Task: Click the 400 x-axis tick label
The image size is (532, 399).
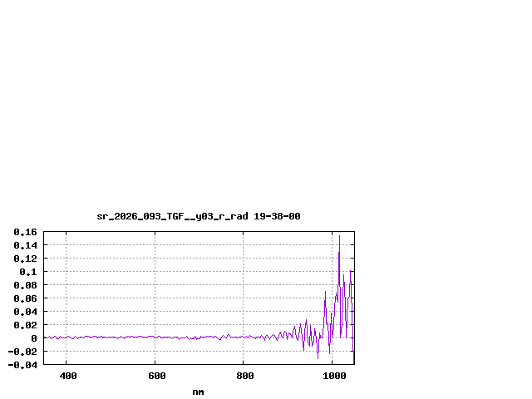Action: [x=66, y=376]
